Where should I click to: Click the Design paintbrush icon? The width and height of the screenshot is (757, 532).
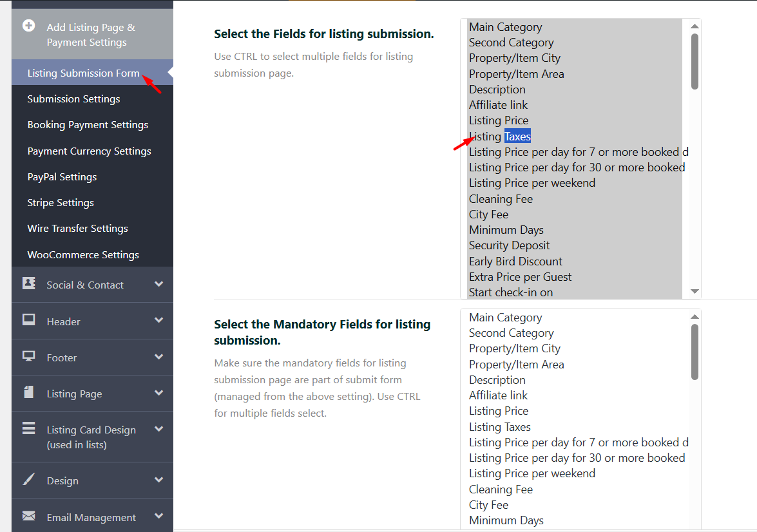pos(29,479)
